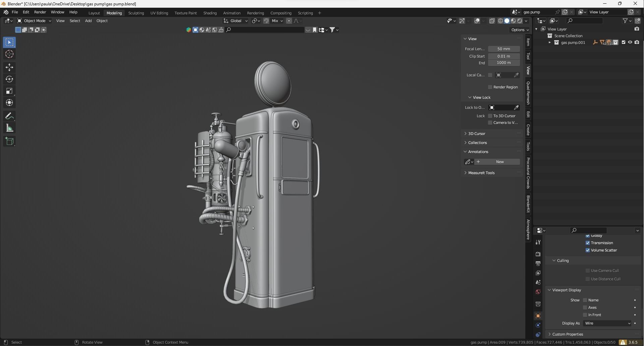
Task: Open the Quad Remesh sidebar tab
Action: (528, 93)
